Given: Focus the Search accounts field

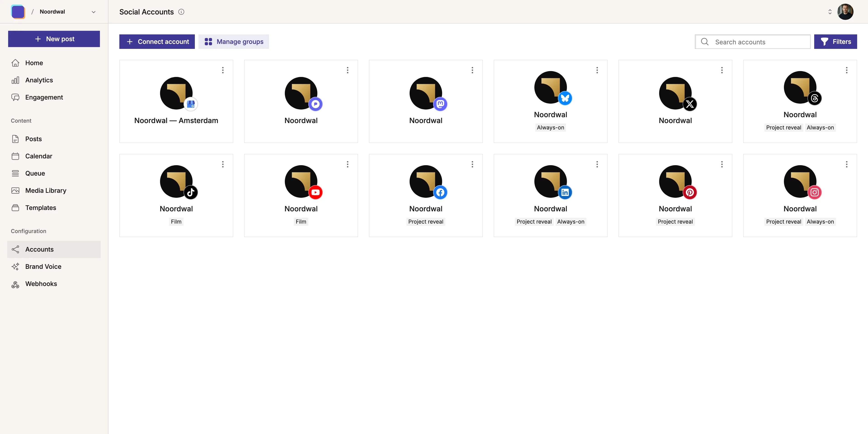Looking at the screenshot, I should click(752, 42).
